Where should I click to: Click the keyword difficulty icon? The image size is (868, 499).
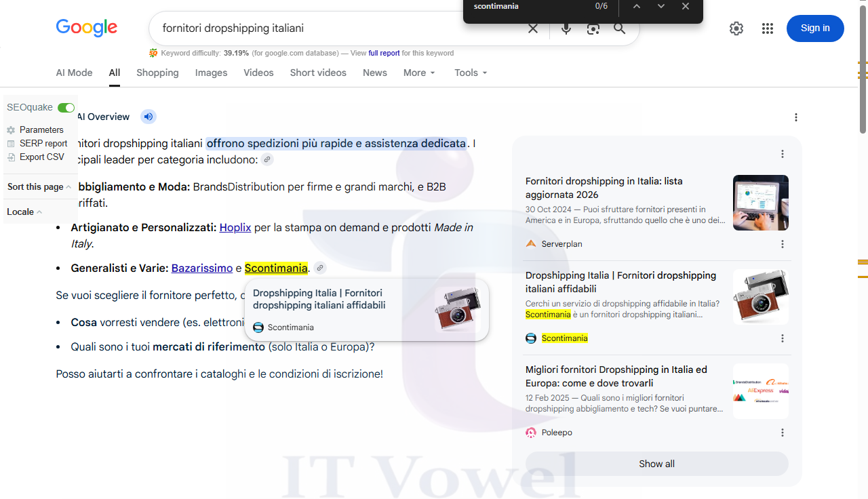pos(153,53)
